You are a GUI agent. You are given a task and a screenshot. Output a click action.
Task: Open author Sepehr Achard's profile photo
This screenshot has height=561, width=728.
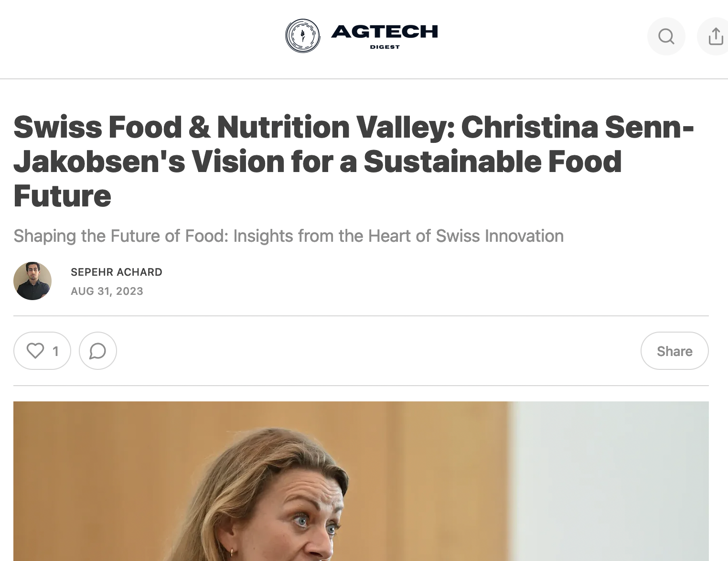pyautogui.click(x=32, y=281)
